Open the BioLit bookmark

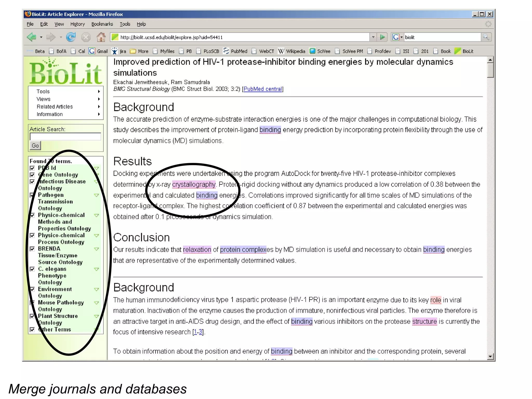464,51
